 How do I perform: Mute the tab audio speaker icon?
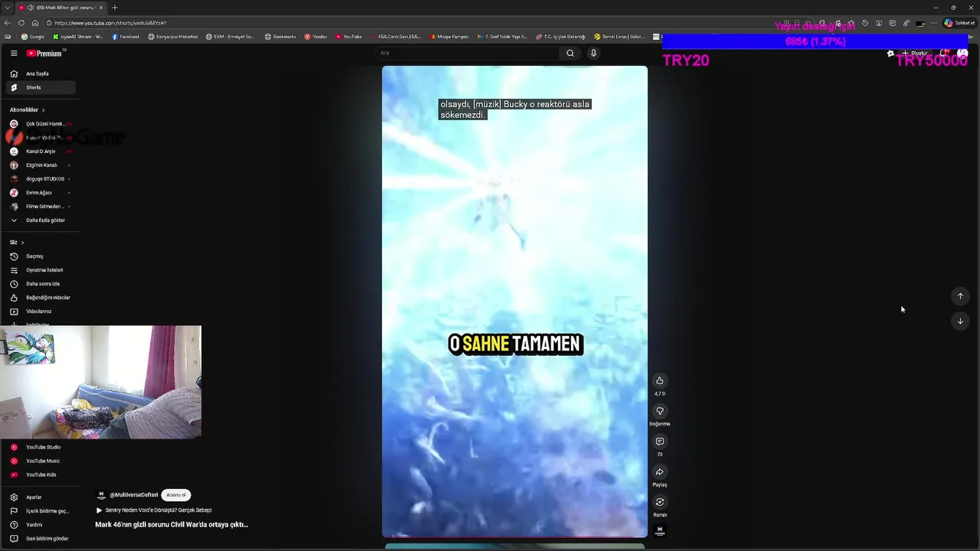point(31,8)
